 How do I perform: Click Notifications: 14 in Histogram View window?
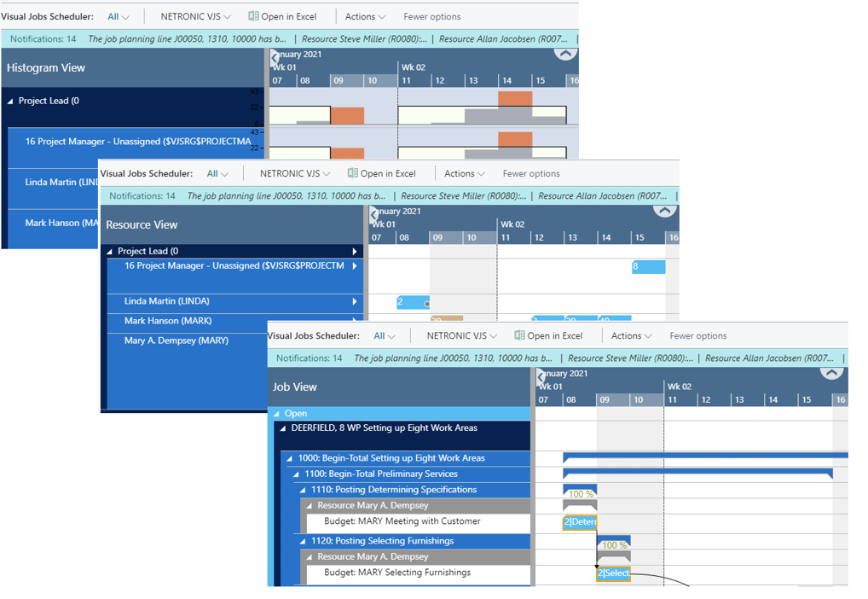point(43,38)
